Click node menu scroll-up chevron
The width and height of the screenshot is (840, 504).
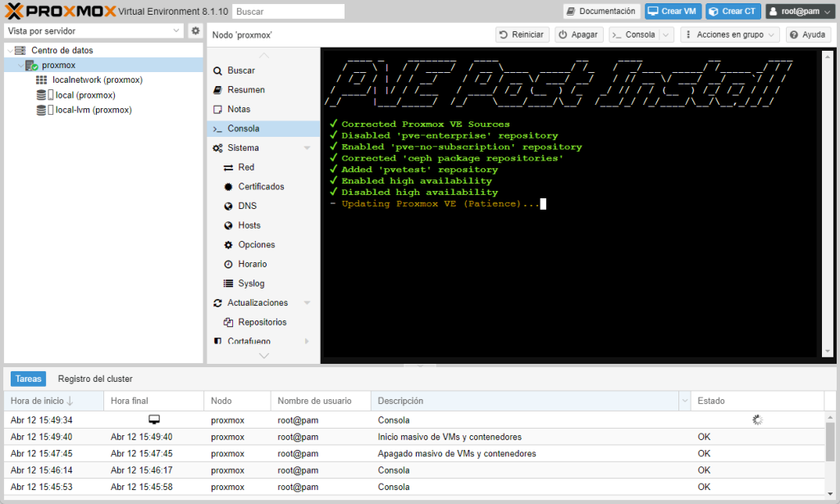coord(263,55)
